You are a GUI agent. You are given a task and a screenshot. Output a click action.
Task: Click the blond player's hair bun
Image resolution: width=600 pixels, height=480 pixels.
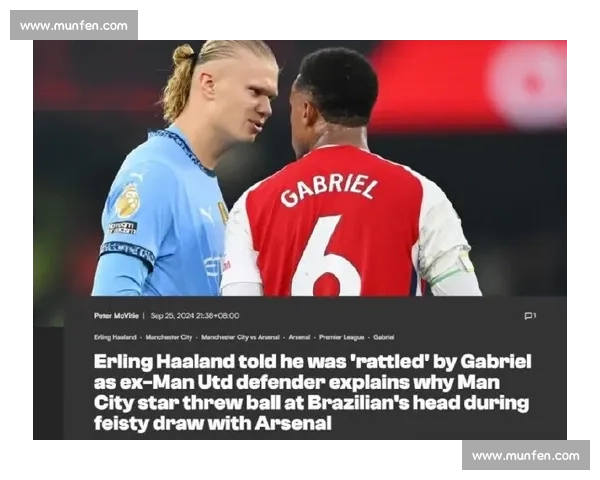click(184, 54)
